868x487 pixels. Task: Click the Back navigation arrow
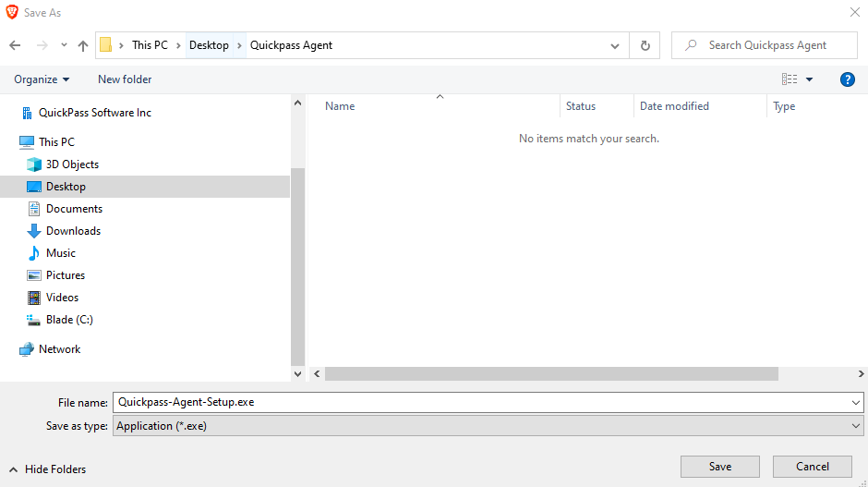pyautogui.click(x=15, y=45)
